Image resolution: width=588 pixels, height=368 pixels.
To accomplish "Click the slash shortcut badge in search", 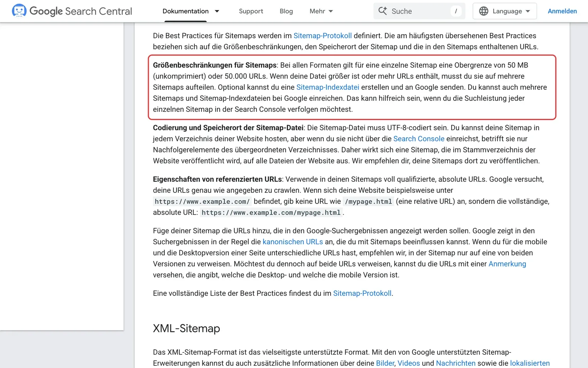I will pyautogui.click(x=456, y=11).
